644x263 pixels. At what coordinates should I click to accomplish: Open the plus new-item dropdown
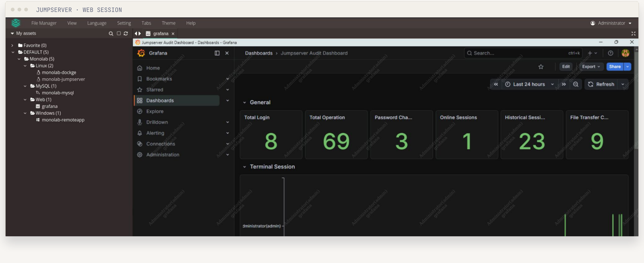click(x=592, y=53)
